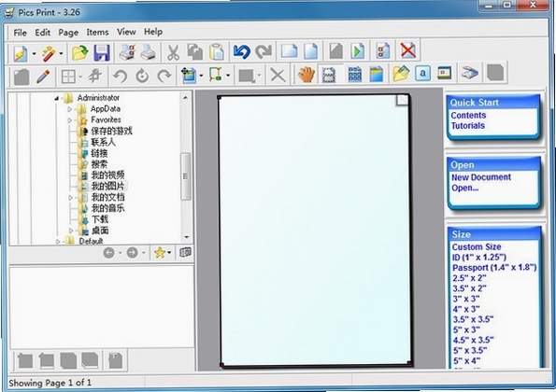Select the pencil edit tool
The height and width of the screenshot is (392, 556).
point(43,77)
